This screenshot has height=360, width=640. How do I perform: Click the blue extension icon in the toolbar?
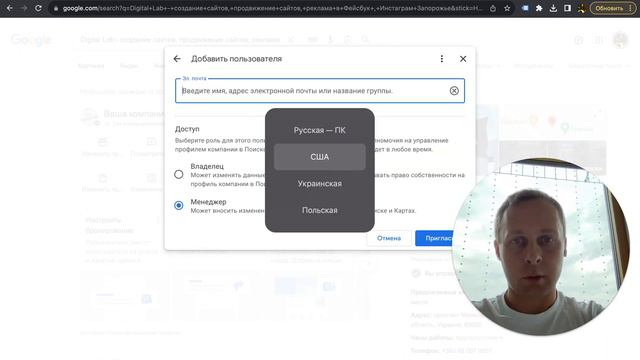point(525,8)
